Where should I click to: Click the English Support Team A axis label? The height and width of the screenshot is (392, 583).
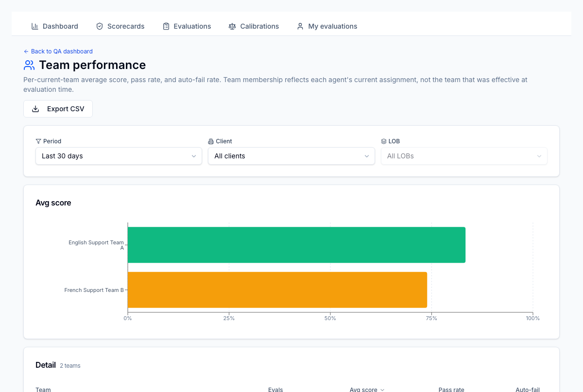click(96, 245)
